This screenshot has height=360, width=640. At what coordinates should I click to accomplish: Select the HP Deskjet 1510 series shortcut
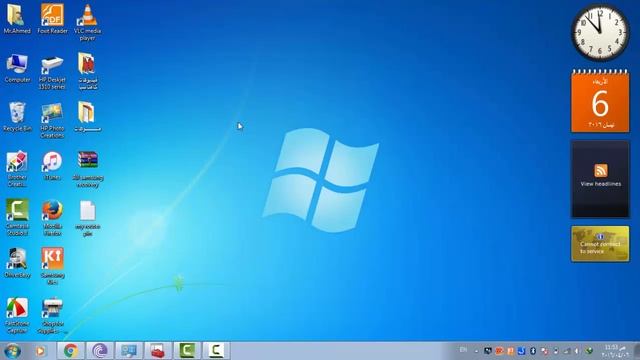[x=52, y=72]
